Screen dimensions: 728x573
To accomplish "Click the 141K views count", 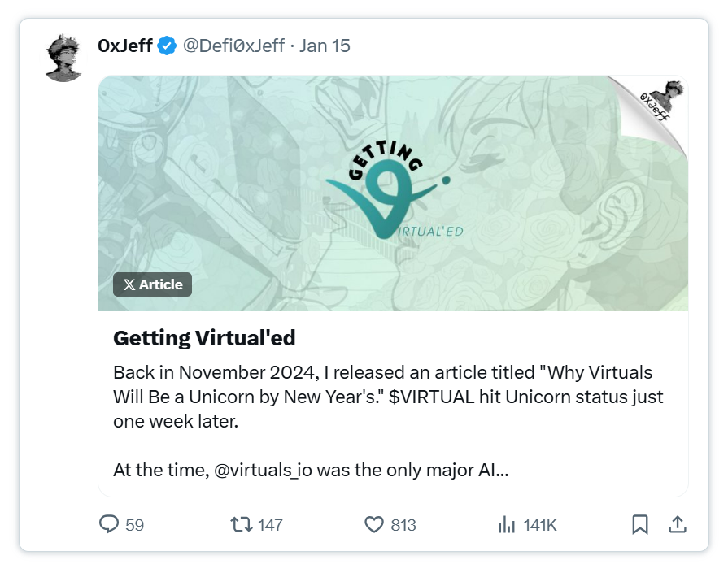I will point(540,525).
